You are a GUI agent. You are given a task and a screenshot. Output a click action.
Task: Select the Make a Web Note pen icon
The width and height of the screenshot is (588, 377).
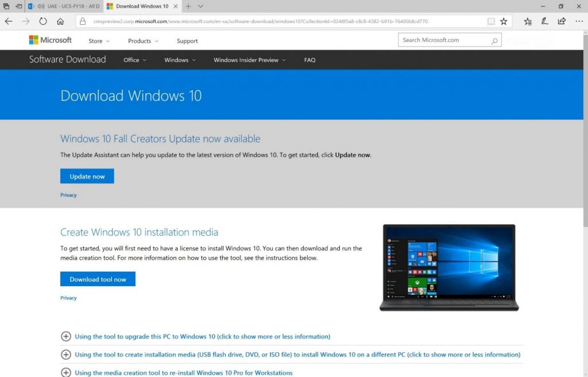tap(544, 21)
